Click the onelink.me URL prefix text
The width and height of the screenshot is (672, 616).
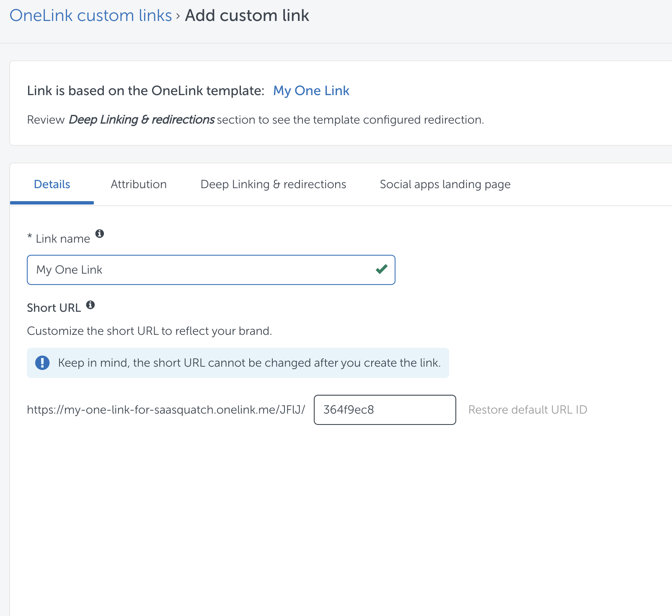tap(166, 409)
